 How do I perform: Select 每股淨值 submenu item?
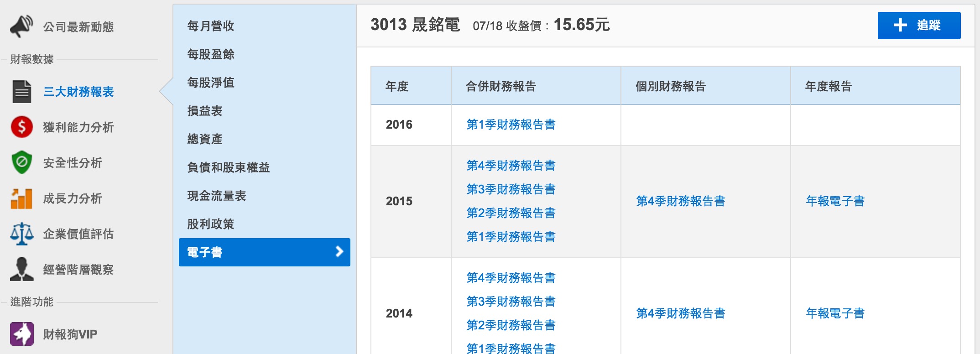pos(211,83)
